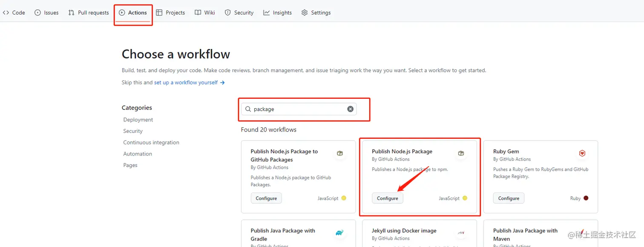
Task: Configure Publish Node.js Package to GitHub Packages
Action: pos(266,198)
